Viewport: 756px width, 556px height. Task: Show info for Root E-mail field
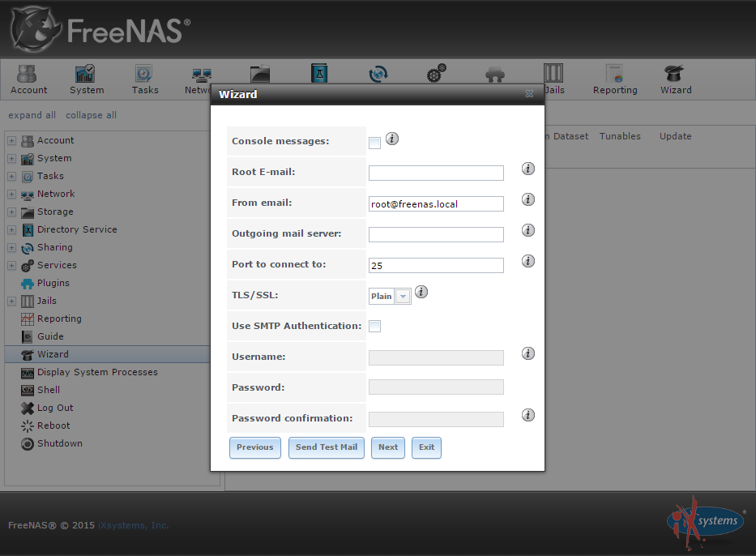click(528, 169)
